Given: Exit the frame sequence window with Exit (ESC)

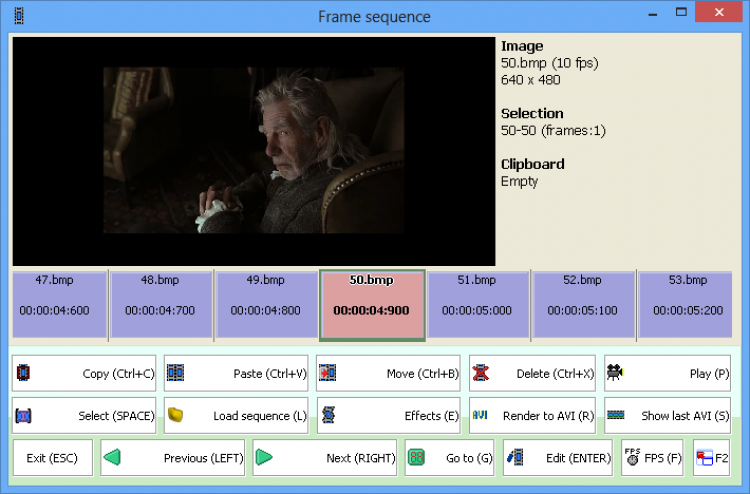Looking at the screenshot, I should (53, 458).
